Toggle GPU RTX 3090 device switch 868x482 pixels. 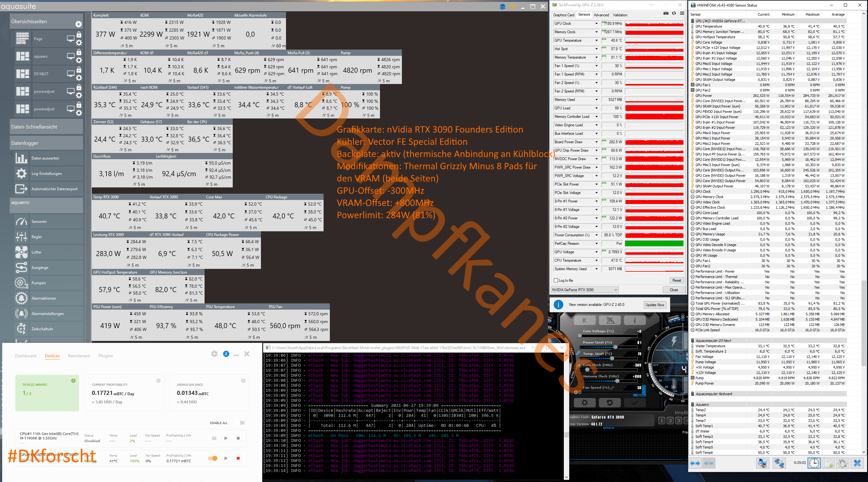(x=213, y=458)
